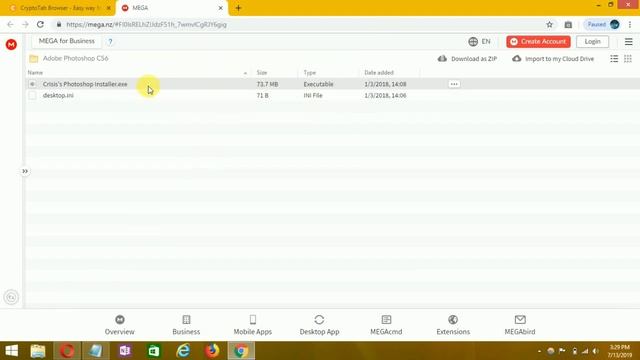Screen dimensions: 640x360
Task: Sort files by Date added column
Action: point(379,73)
